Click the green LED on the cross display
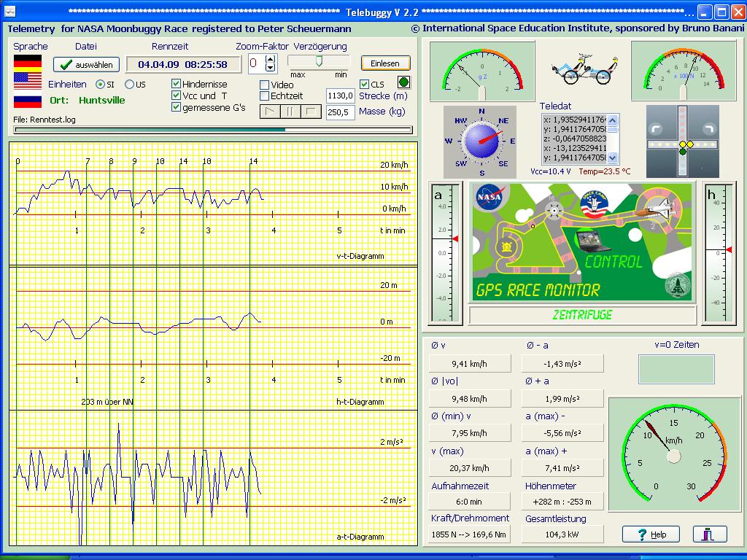This screenshot has height=560, width=747. click(683, 152)
